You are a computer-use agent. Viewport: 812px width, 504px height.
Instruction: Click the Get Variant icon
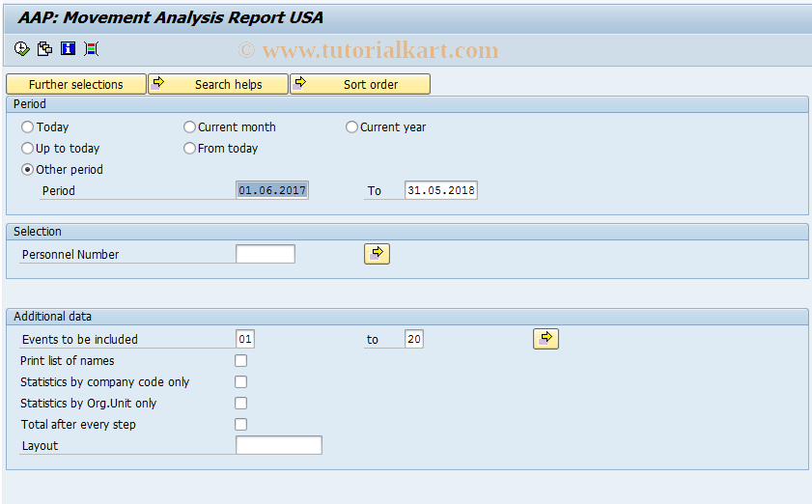click(45, 48)
